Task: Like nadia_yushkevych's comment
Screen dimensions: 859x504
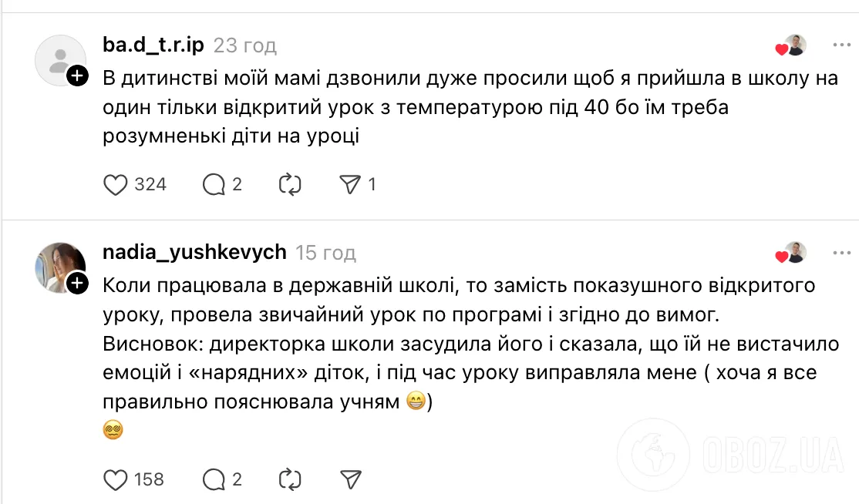Action: [116, 479]
